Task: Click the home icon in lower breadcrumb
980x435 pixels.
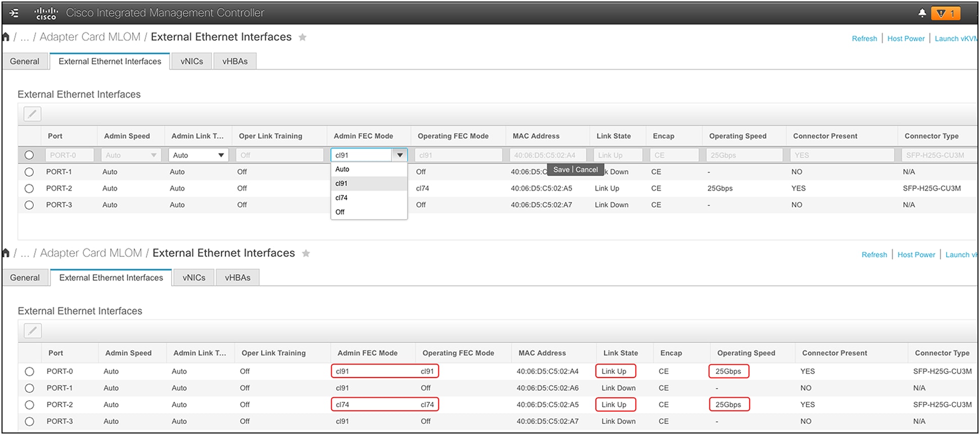Action: tap(6, 253)
